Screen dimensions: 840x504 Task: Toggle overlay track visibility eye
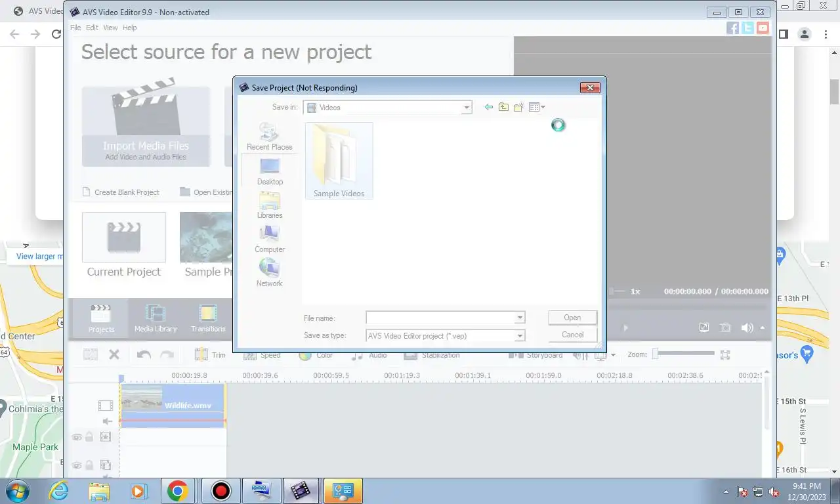pyautogui.click(x=77, y=465)
